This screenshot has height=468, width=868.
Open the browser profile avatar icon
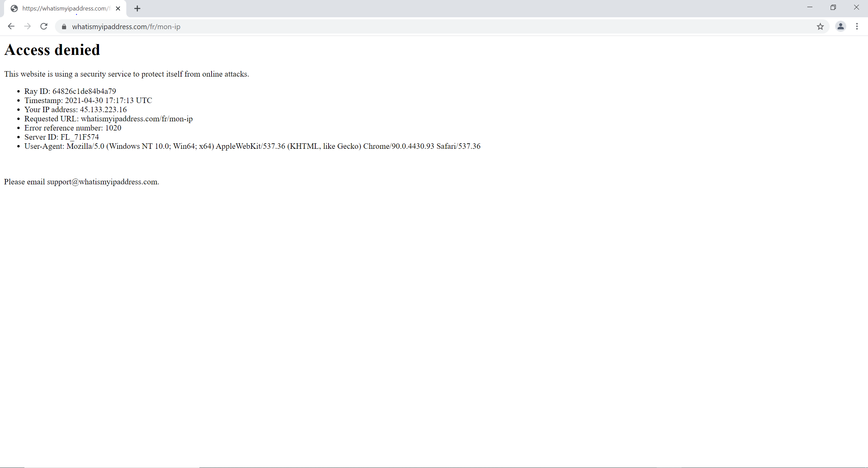pos(841,26)
